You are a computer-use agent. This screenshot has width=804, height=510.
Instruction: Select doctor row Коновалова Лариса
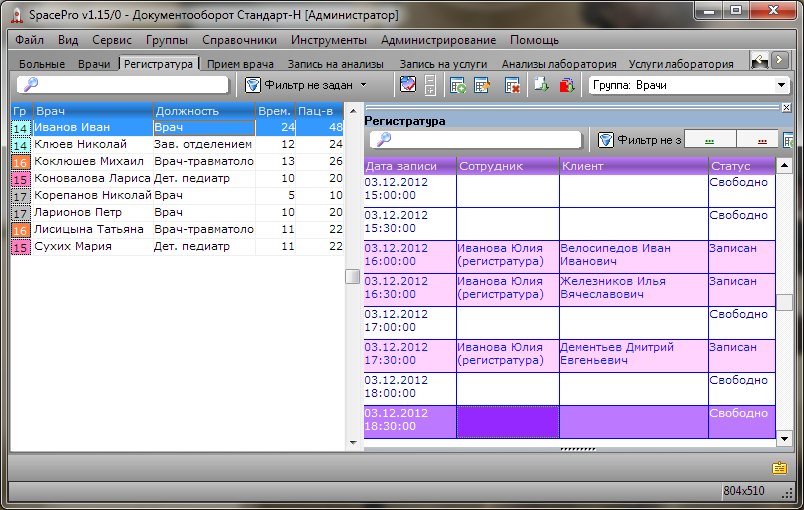tap(177, 178)
